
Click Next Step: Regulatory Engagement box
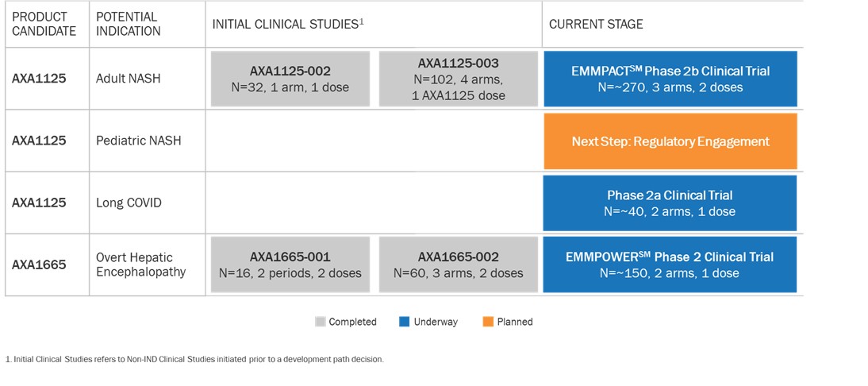point(670,141)
